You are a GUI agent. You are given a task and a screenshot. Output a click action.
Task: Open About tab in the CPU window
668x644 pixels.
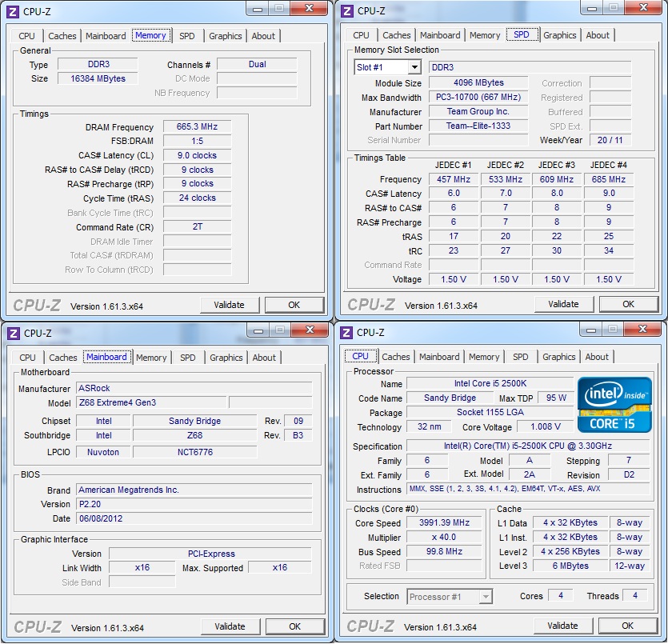tap(597, 357)
